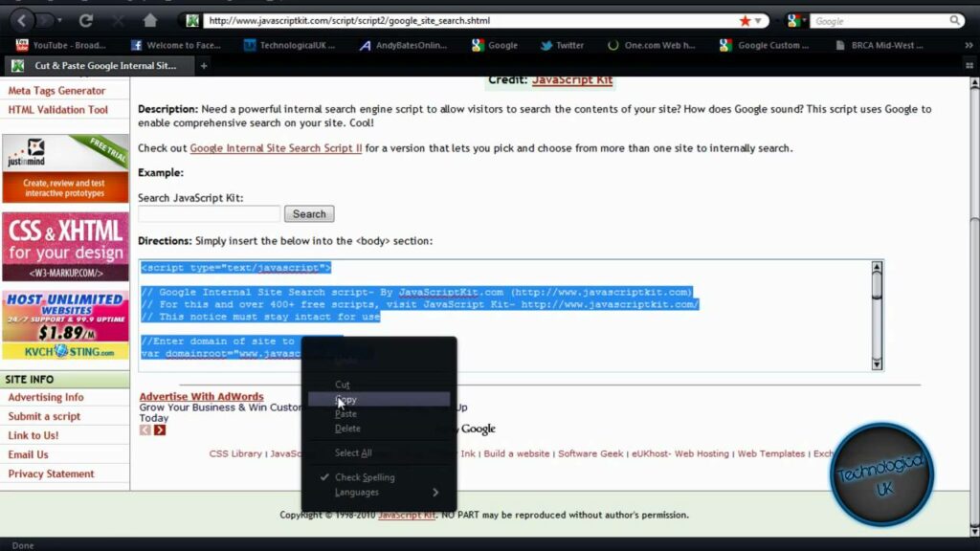
Task: Open a new tab with the plus button
Action: pos(204,66)
